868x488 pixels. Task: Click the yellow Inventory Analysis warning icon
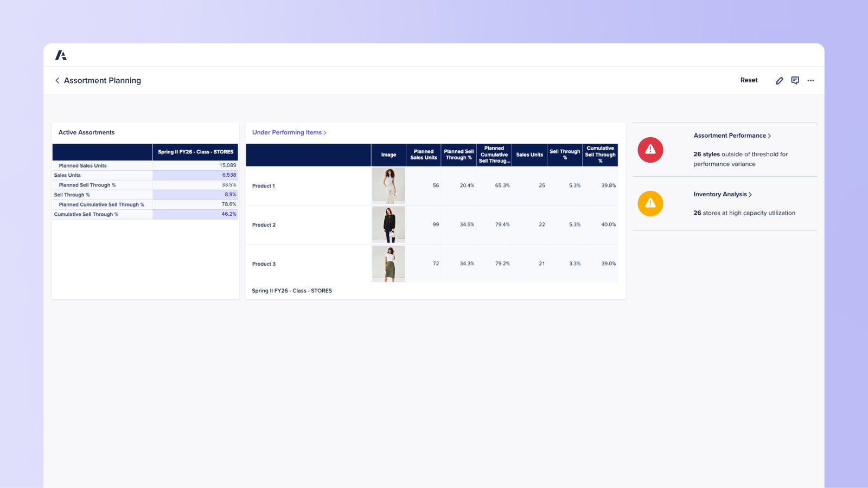(x=650, y=203)
